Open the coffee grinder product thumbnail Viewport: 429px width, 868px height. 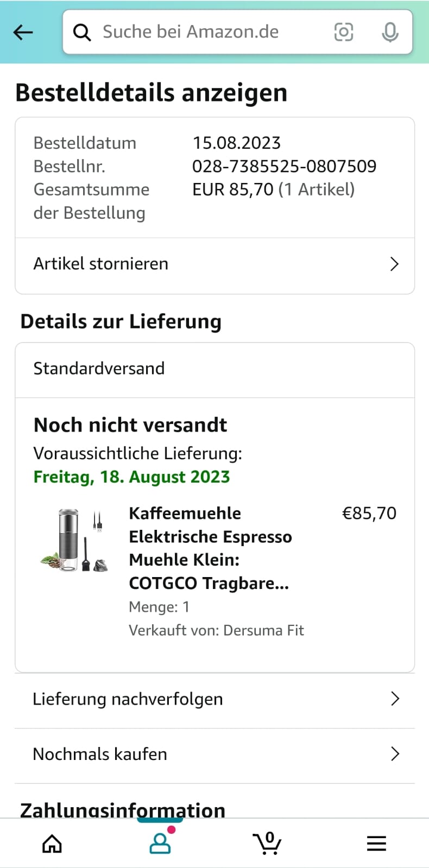[x=75, y=541]
